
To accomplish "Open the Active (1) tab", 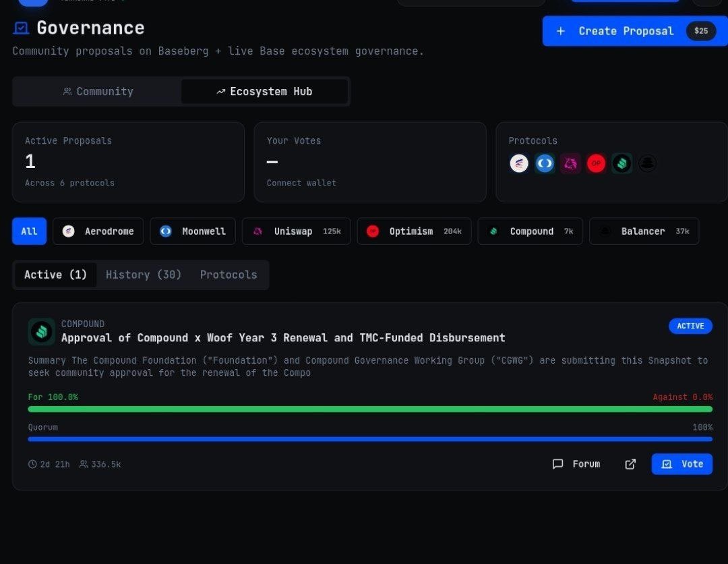I will pos(56,275).
